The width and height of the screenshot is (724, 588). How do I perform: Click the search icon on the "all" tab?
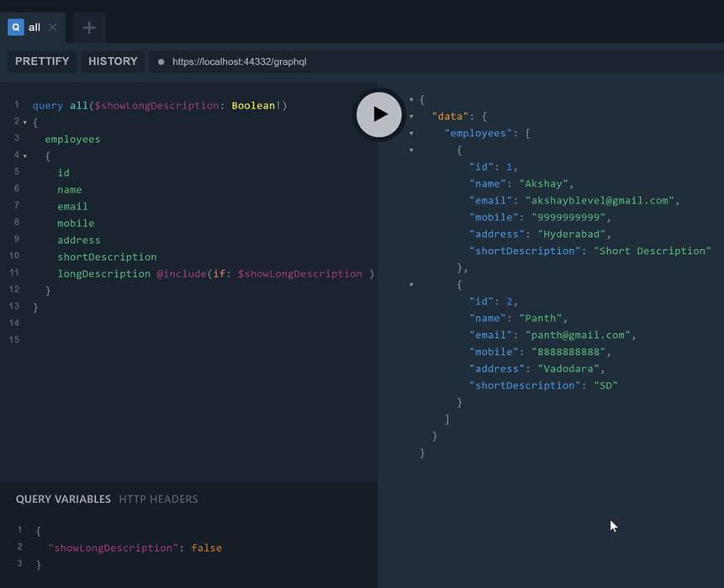[15, 27]
